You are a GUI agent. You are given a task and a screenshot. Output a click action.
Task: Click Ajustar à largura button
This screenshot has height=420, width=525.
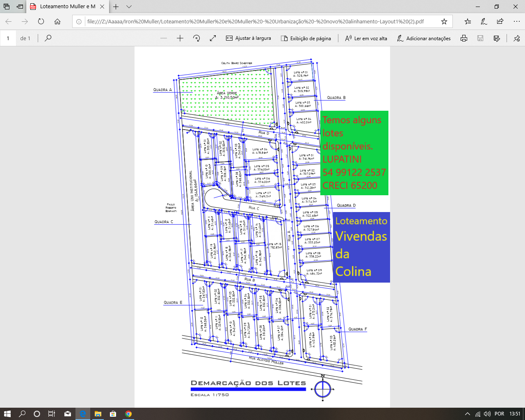pos(248,38)
